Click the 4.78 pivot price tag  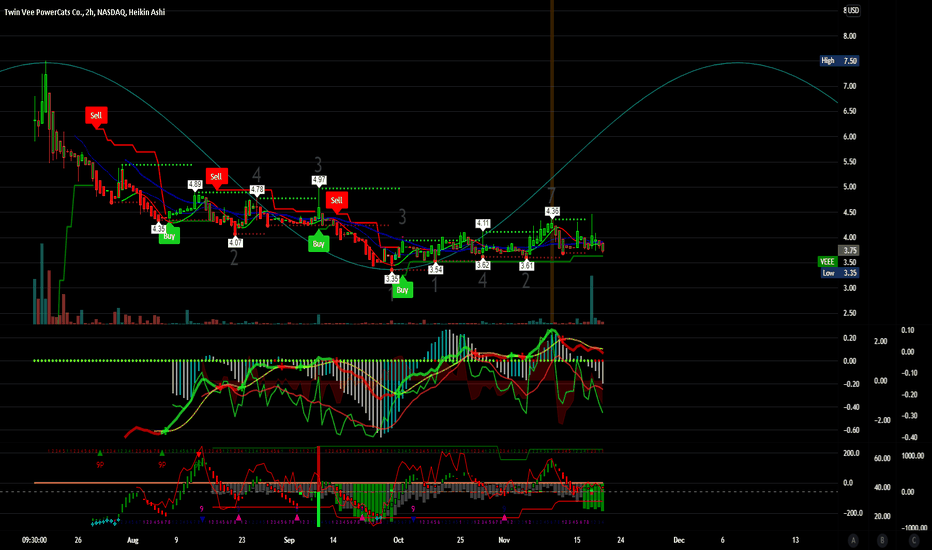(257, 190)
